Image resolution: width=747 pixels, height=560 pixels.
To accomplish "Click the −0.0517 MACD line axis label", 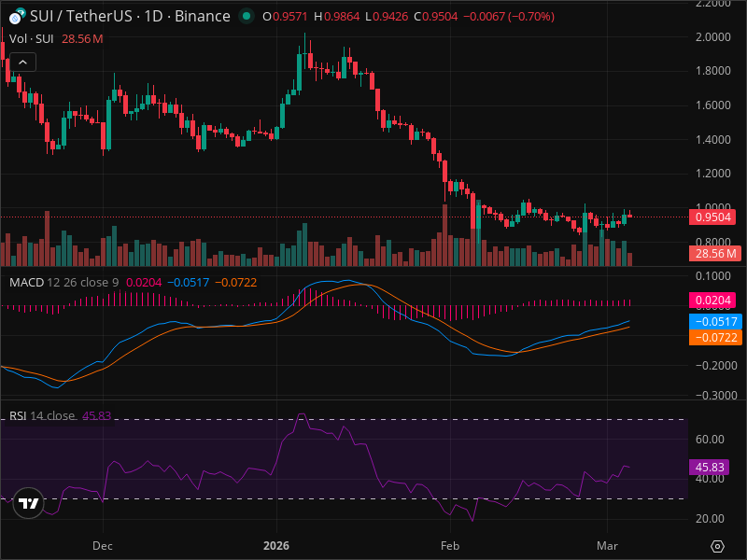I will tap(715, 321).
